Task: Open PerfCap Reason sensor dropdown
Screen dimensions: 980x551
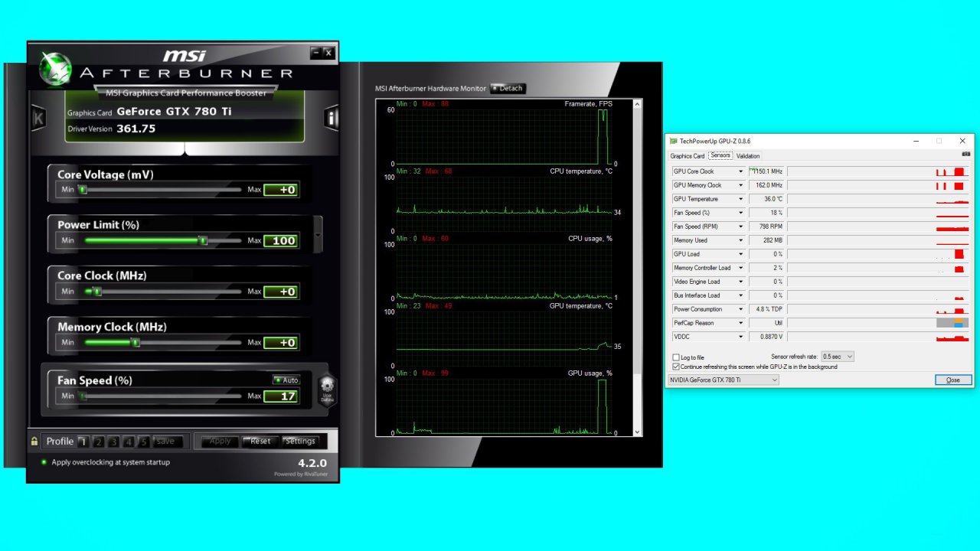Action: click(740, 323)
